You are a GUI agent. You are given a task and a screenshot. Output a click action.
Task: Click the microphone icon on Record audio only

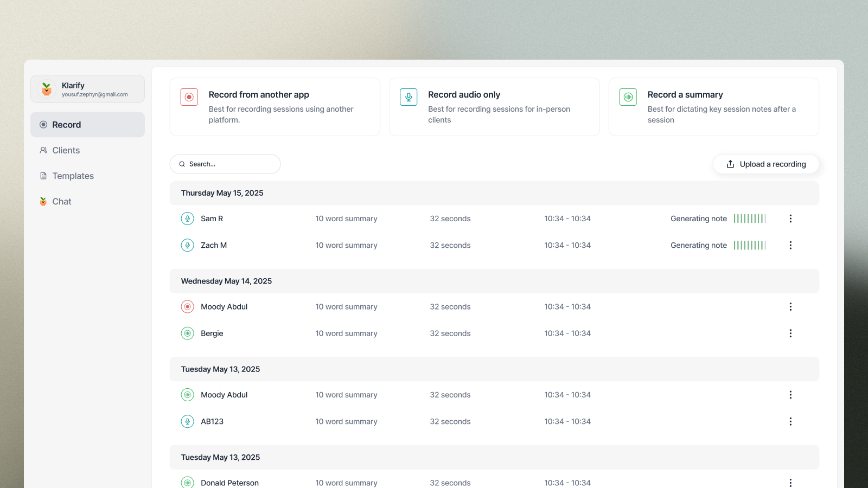point(409,97)
